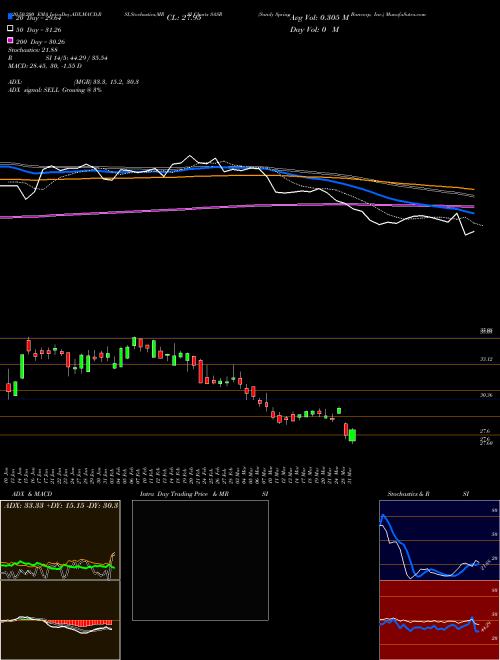Click the magenta 200 Day legend swatch
The width and height of the screenshot is (500, 660).
point(10,40)
